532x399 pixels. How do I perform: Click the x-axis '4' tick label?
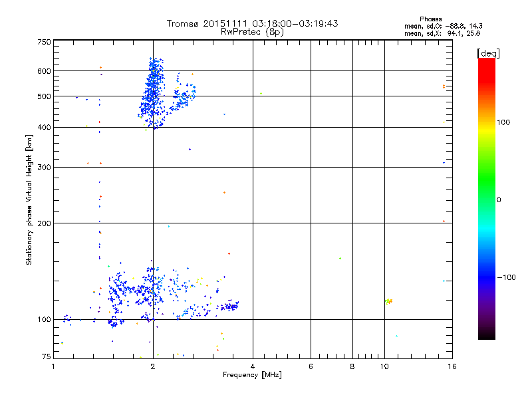point(253,366)
